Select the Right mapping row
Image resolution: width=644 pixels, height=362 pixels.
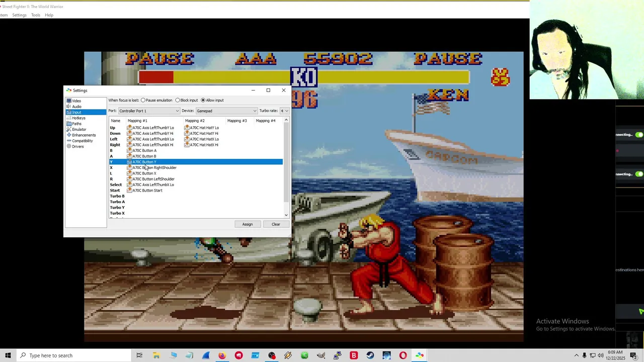196,145
